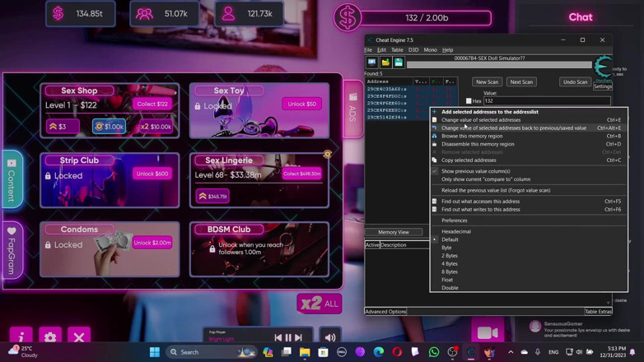Open Opera browser from taskbar
Image resolution: width=644 pixels, height=362 pixels.
pyautogui.click(x=397, y=352)
